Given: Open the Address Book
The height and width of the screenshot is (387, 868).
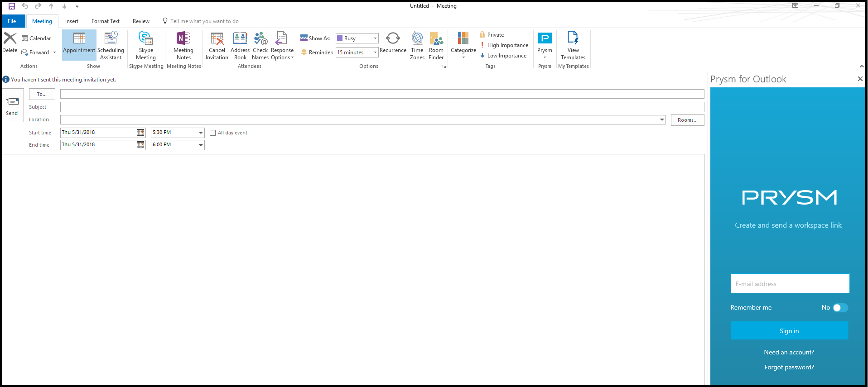Looking at the screenshot, I should click(x=240, y=45).
